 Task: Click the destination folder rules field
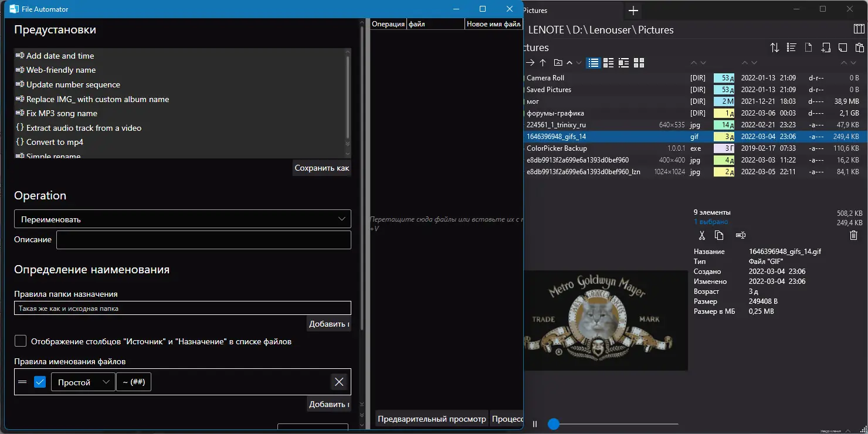(182, 308)
